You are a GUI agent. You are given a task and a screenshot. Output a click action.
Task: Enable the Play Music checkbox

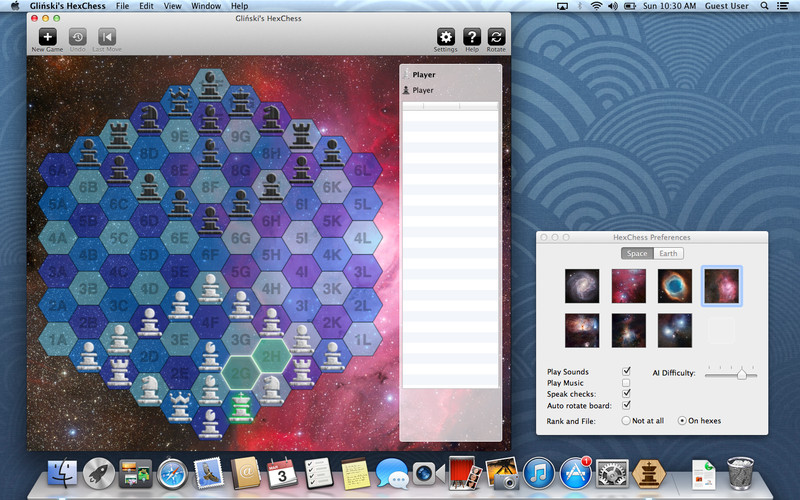[626, 383]
